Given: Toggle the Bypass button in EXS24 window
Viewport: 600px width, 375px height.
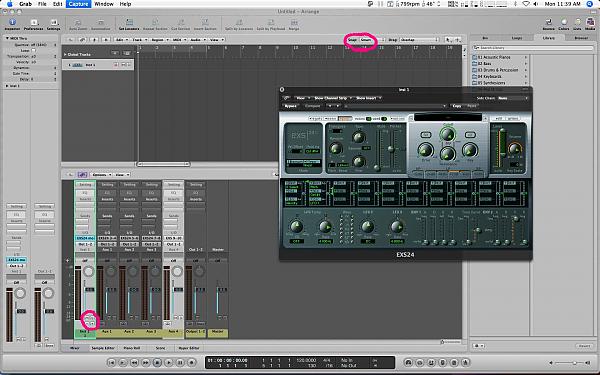Looking at the screenshot, I should coord(291,106).
